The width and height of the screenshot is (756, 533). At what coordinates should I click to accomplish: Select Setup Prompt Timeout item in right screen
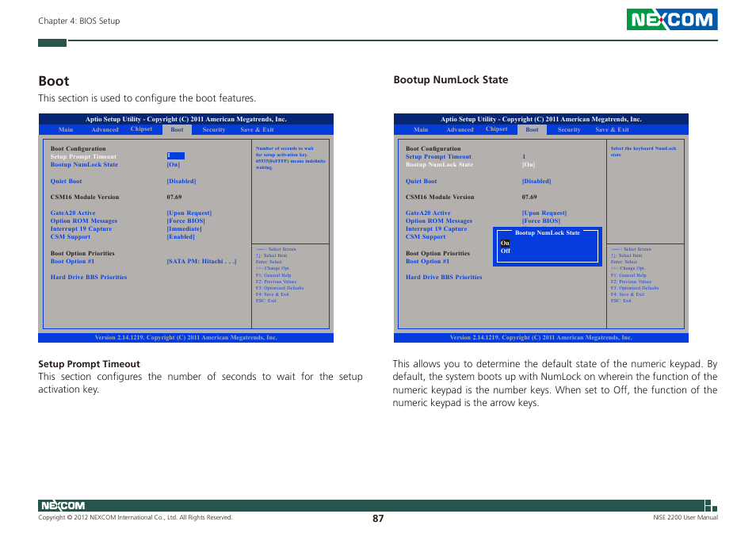click(438, 157)
